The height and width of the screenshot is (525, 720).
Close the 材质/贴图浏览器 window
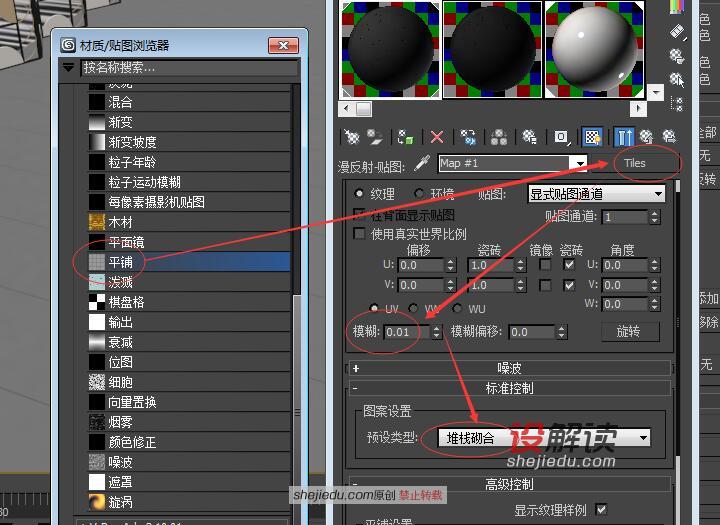(283, 45)
